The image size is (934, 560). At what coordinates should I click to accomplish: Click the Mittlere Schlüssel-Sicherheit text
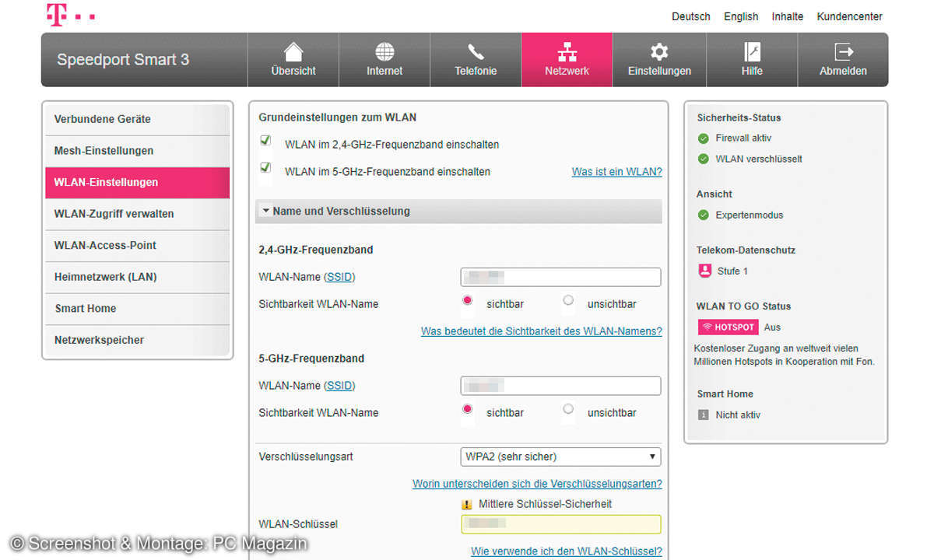545,504
